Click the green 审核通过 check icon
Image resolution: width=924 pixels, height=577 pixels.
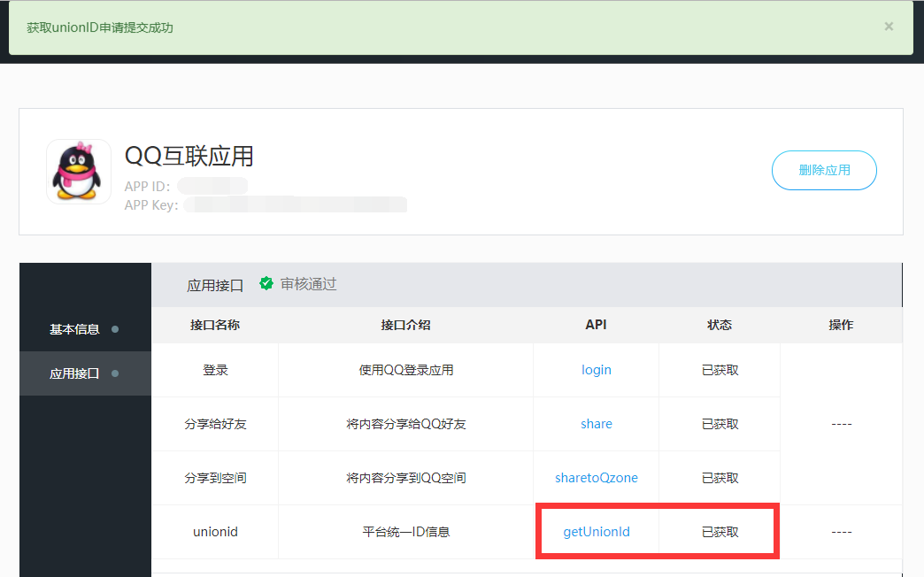[266, 284]
